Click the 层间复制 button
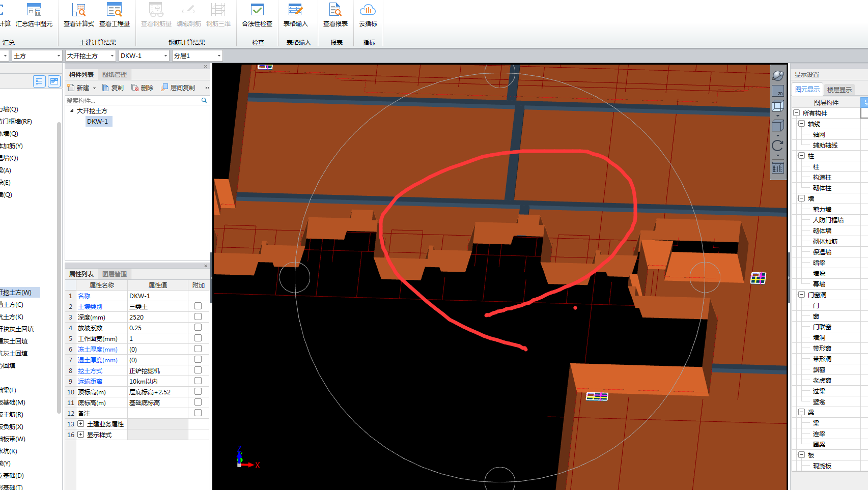This screenshot has height=490, width=868. 178,88
